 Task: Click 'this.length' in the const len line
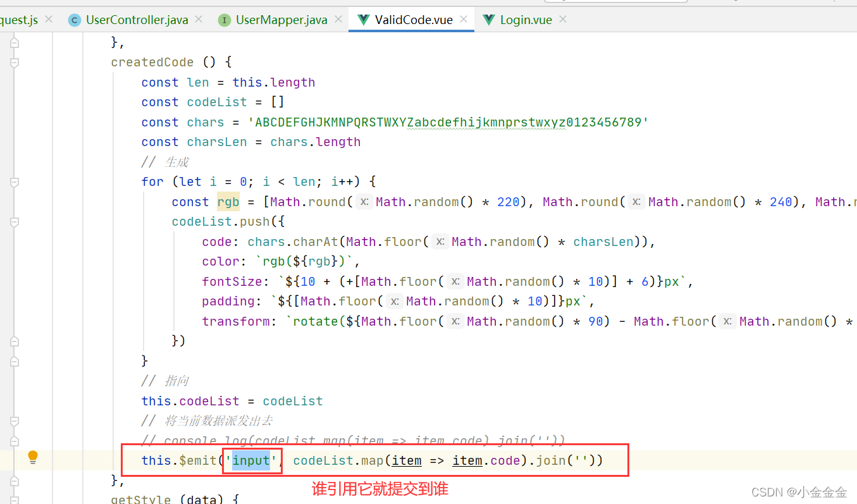[273, 82]
